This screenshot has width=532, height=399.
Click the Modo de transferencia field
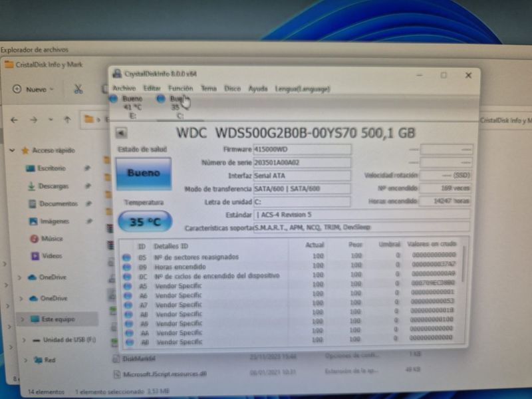pyautogui.click(x=303, y=189)
